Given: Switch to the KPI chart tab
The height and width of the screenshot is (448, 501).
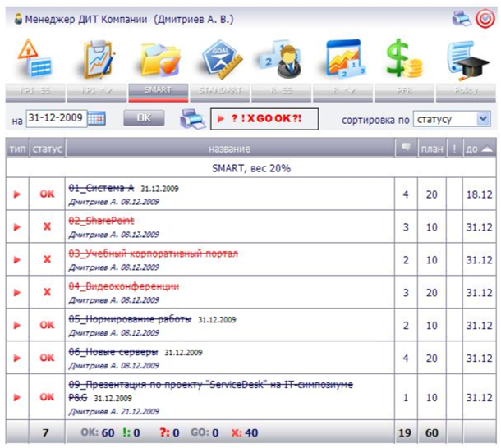Looking at the screenshot, I should [x=96, y=93].
